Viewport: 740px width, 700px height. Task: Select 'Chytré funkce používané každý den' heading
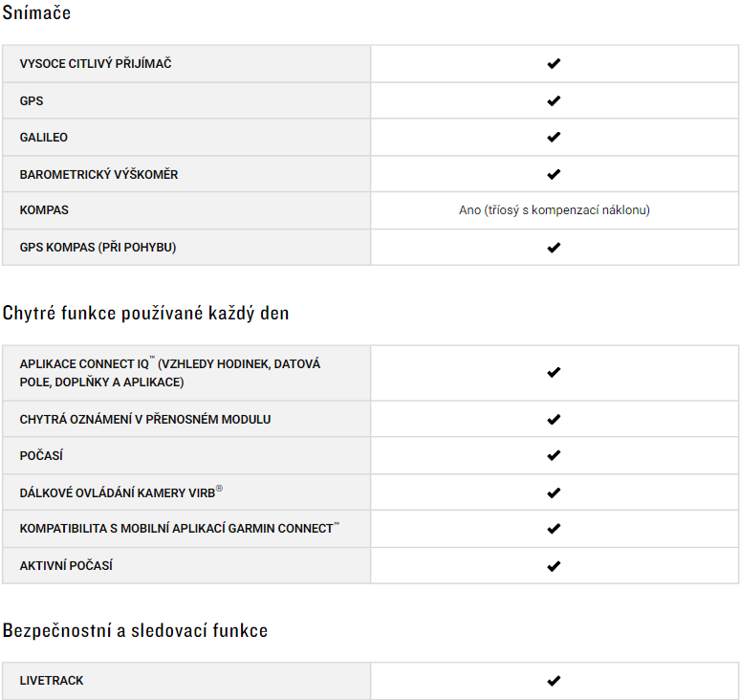(145, 314)
